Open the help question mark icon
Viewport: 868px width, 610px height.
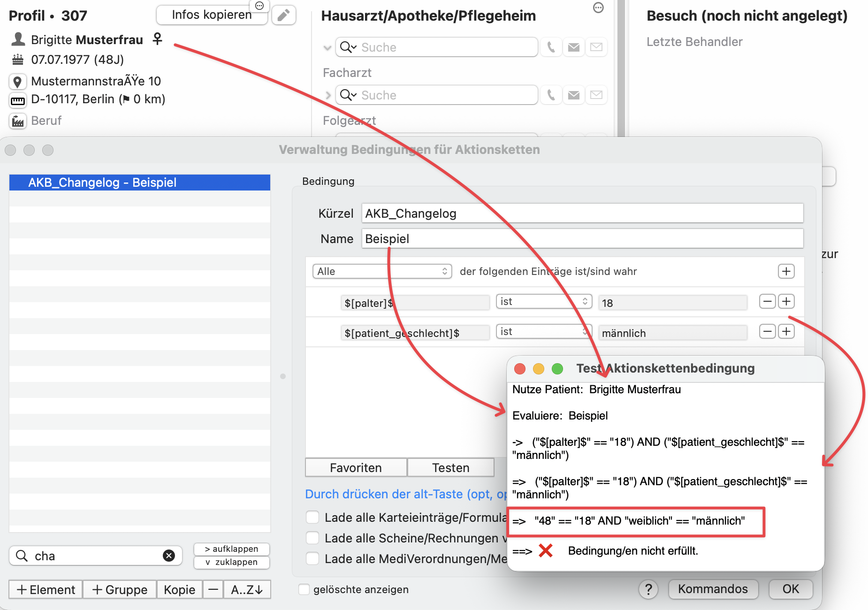649,589
